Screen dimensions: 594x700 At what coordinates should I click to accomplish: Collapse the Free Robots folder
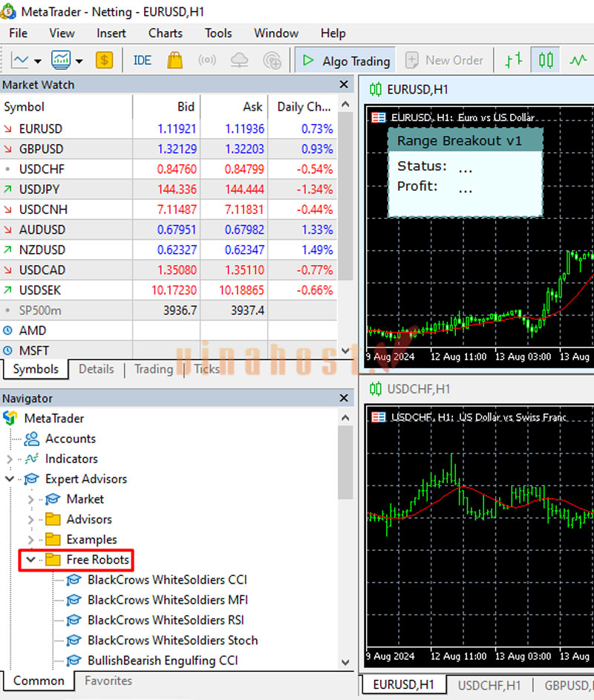click(30, 559)
